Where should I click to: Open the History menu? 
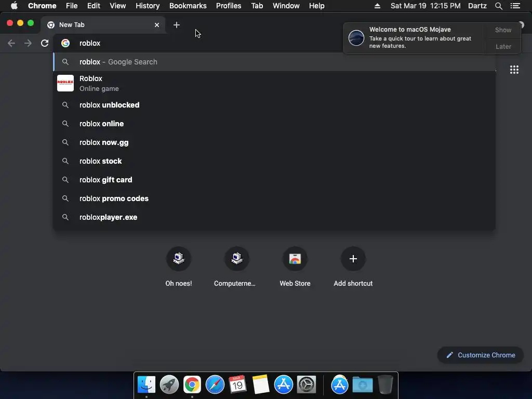pos(147,6)
